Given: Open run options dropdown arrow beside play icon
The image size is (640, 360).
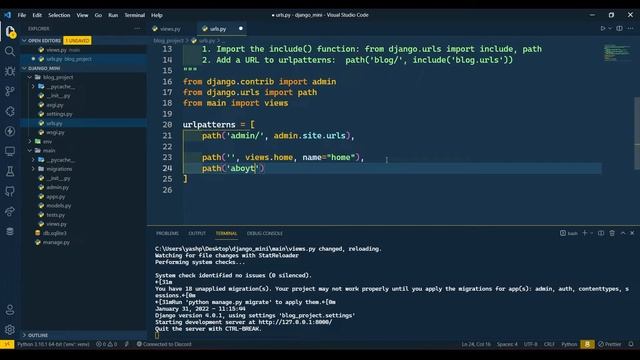Looking at the screenshot, I should point(610,29).
